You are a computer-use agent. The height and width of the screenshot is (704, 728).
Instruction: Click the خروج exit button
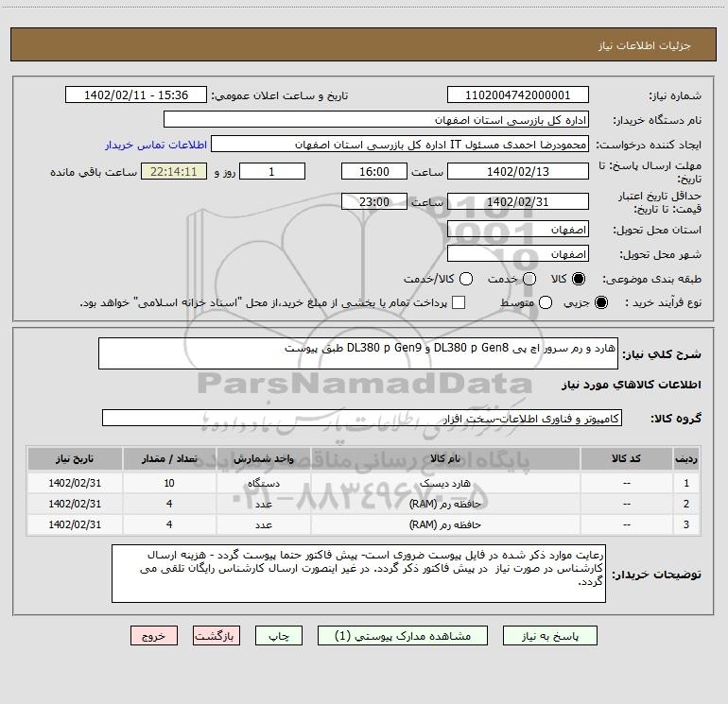point(154,636)
